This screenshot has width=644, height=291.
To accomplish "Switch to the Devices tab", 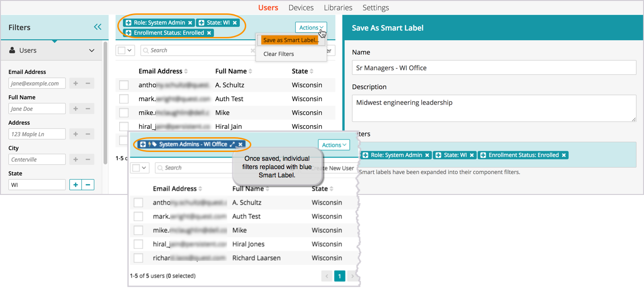I will 301,8.
